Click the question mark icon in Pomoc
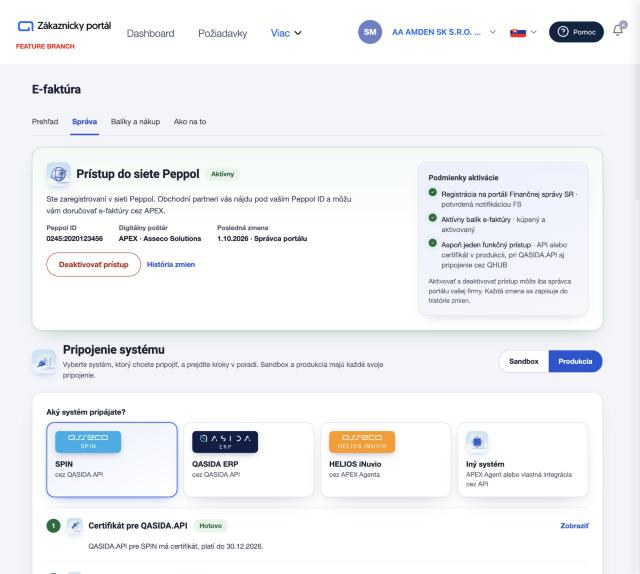 click(563, 32)
